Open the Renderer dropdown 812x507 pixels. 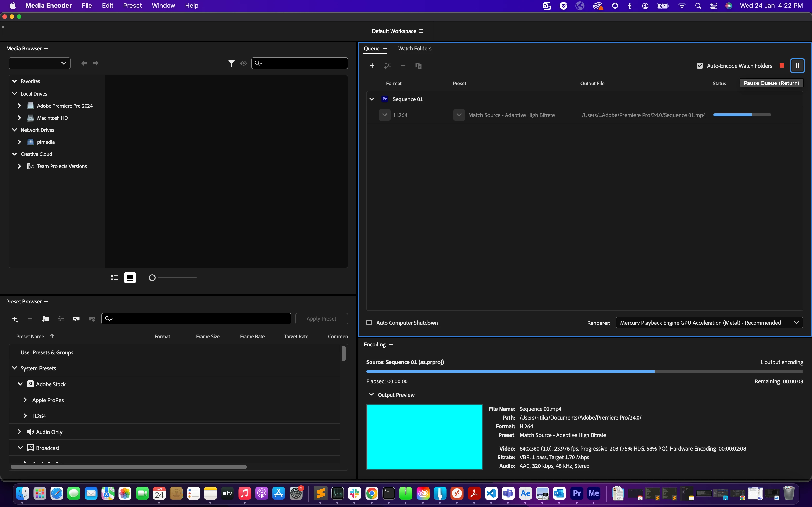pos(709,323)
